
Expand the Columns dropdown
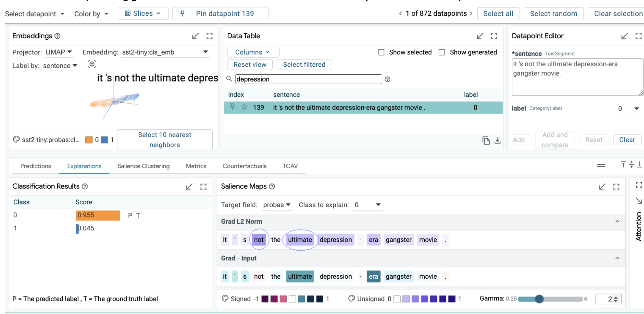coord(253,52)
